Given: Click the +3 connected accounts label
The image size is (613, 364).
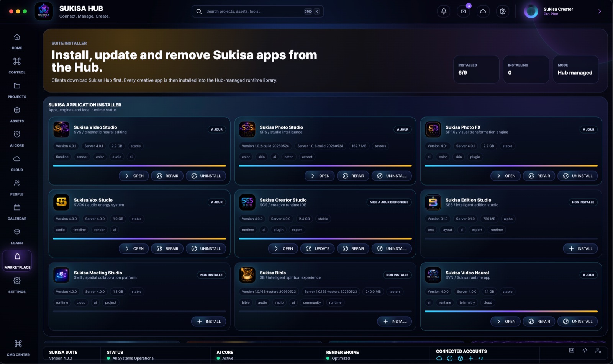Looking at the screenshot, I should point(480,359).
